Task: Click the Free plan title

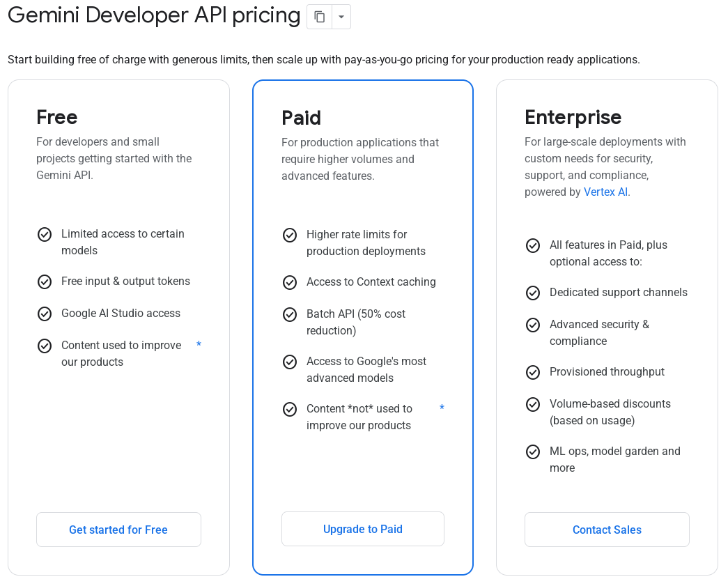Action: [56, 117]
